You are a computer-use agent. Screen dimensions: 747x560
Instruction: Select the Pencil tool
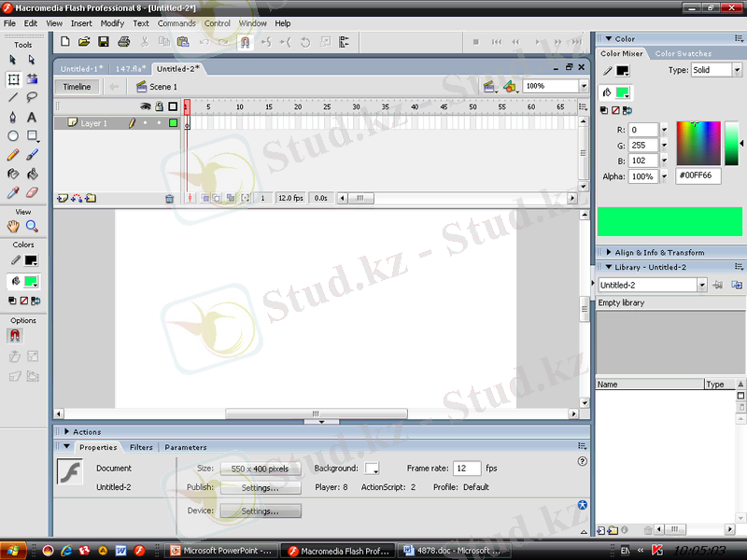click(x=13, y=155)
